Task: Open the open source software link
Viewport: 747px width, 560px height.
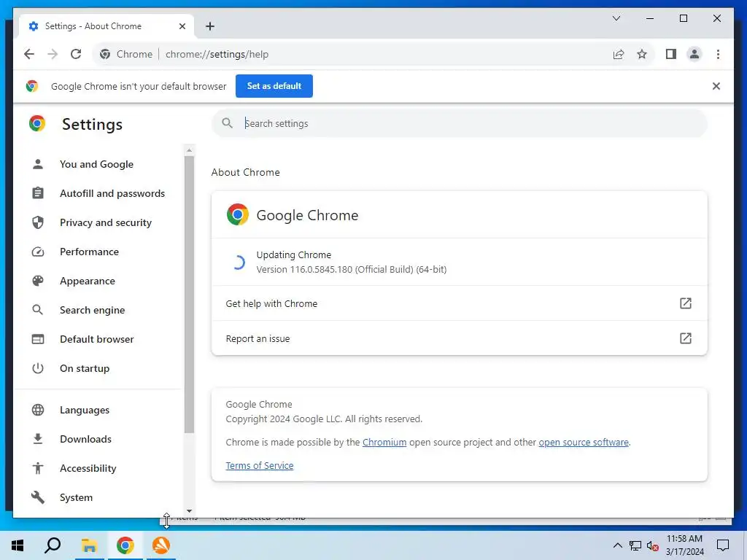Action: [584, 443]
